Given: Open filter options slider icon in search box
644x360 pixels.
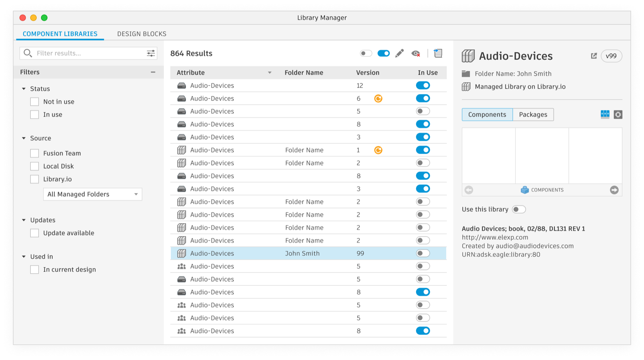Looking at the screenshot, I should point(151,53).
